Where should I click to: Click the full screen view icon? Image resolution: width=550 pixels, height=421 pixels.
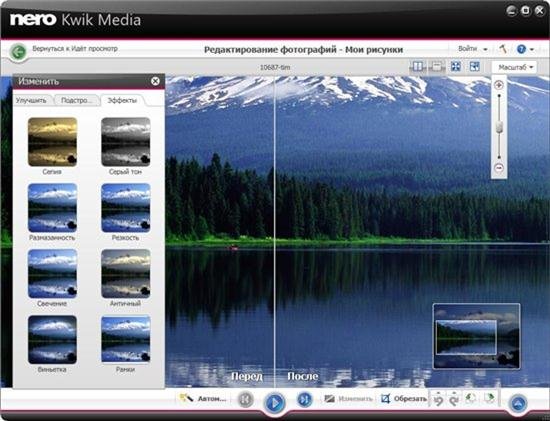(x=474, y=66)
